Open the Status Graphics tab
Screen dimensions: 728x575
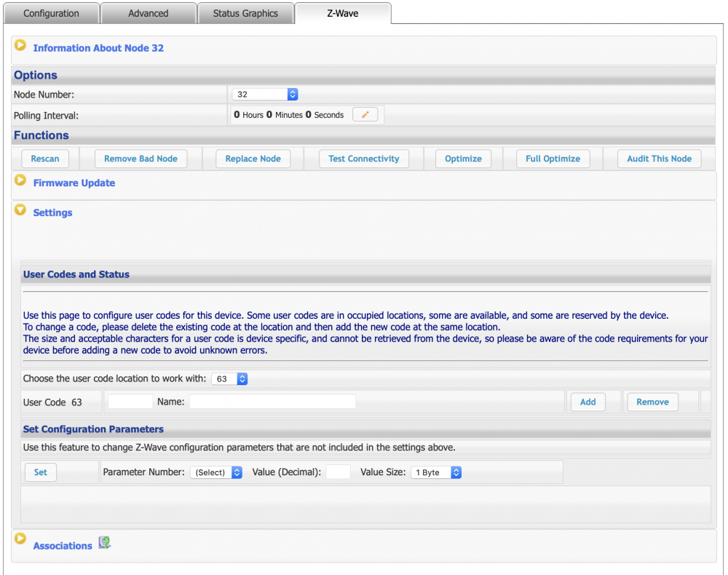click(245, 13)
